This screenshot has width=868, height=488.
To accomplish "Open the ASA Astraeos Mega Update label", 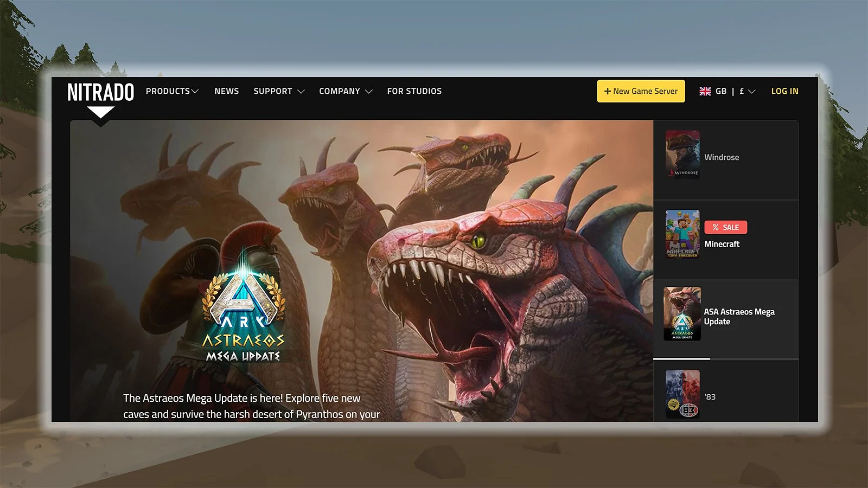I will click(739, 317).
